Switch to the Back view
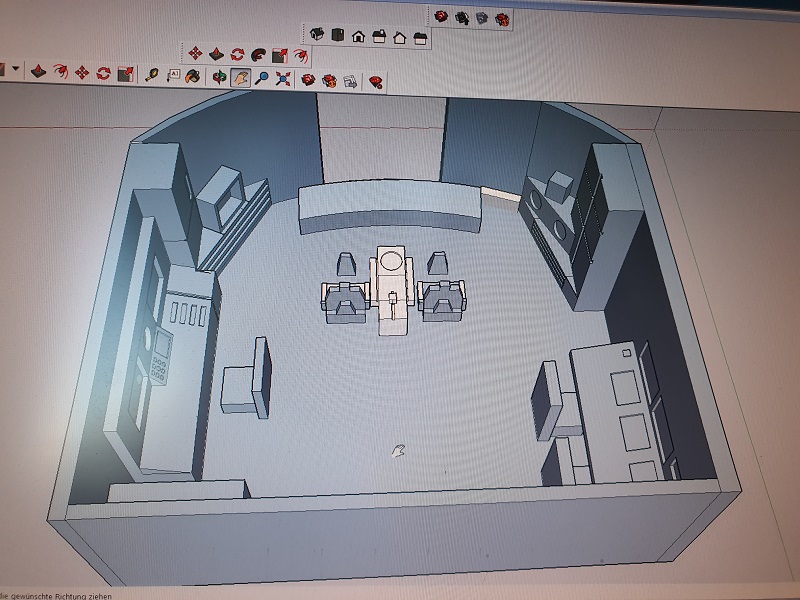 [400, 38]
